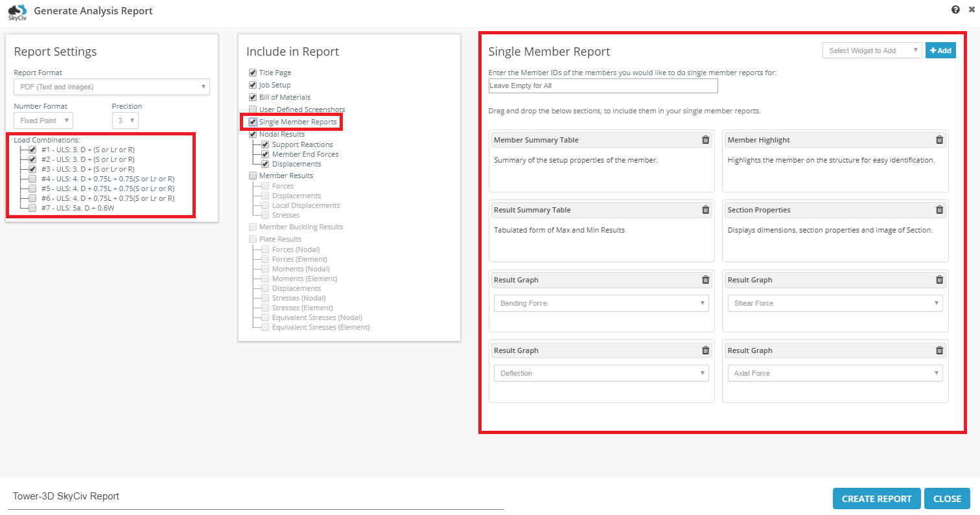This screenshot has width=980, height=515.
Task: Enable load combination #4 ULS
Action: pos(32,179)
